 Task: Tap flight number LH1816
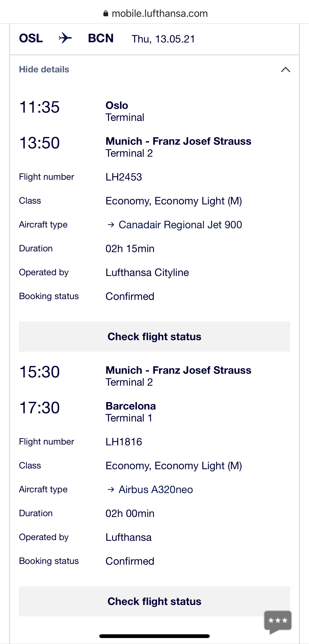tap(124, 442)
